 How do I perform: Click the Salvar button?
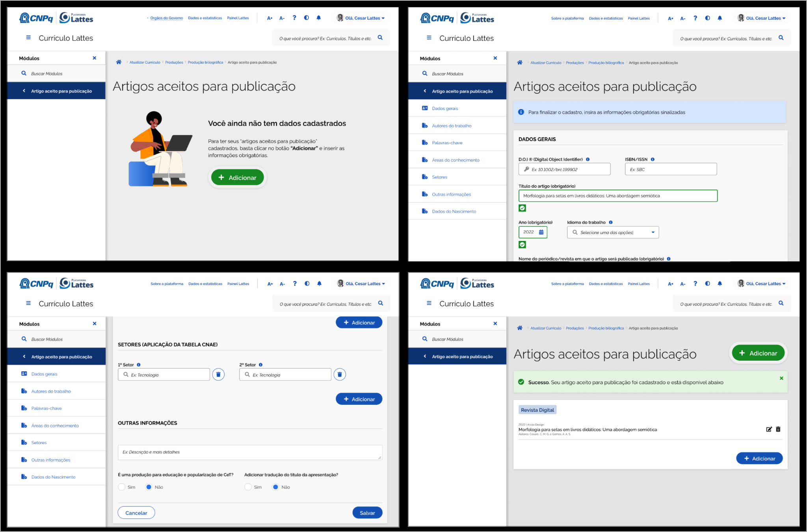[367, 513]
